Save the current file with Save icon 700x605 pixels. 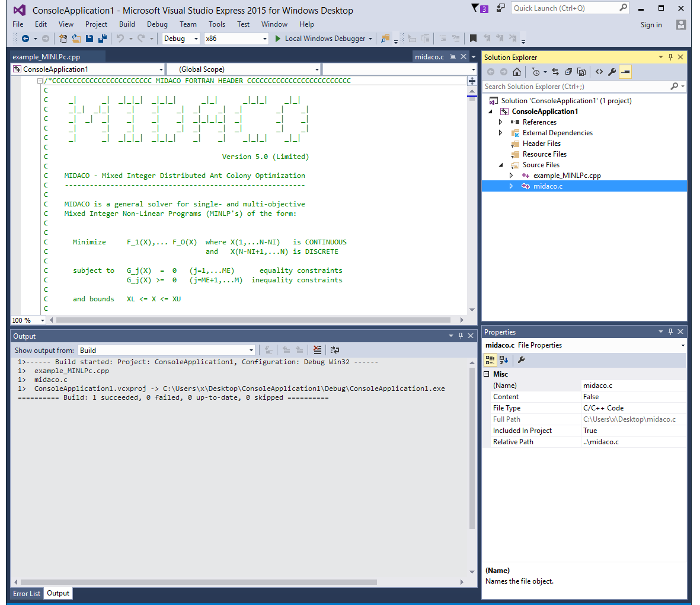90,39
